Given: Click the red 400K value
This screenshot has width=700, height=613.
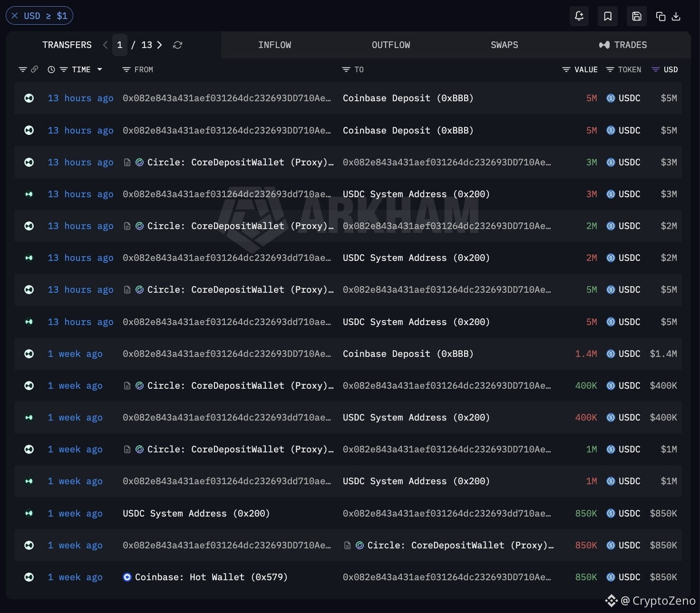Looking at the screenshot, I should point(586,417).
